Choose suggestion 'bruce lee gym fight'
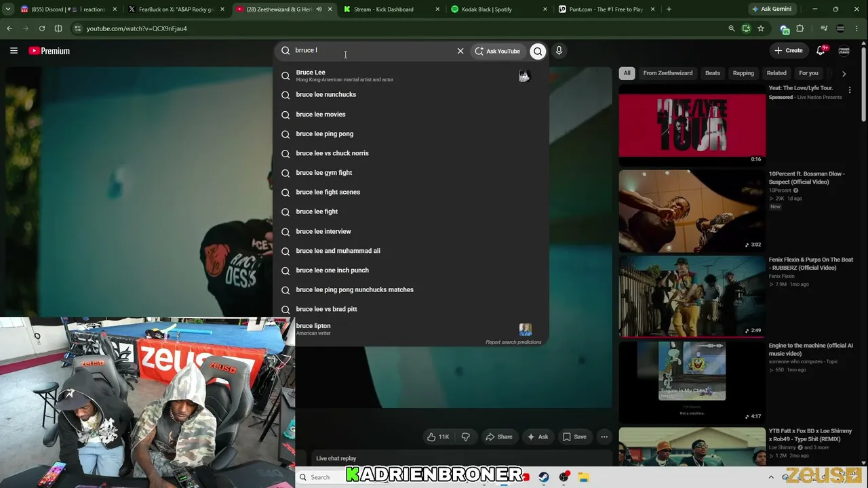The image size is (868, 488). point(411,173)
